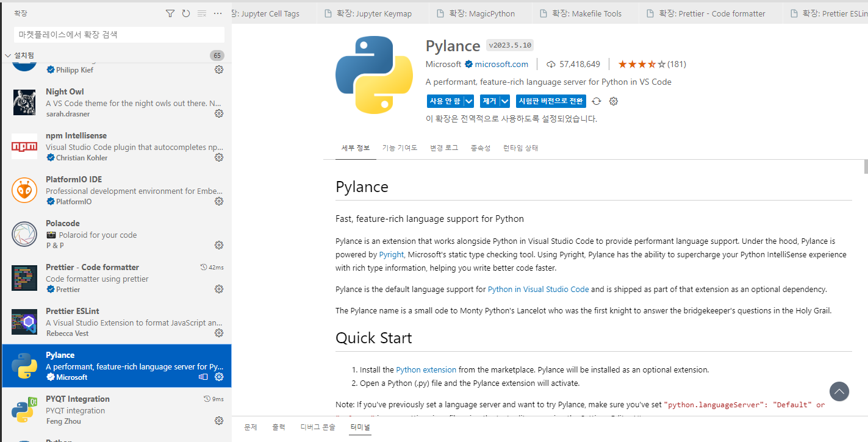Select Prettier ESLint extension row

point(116,322)
